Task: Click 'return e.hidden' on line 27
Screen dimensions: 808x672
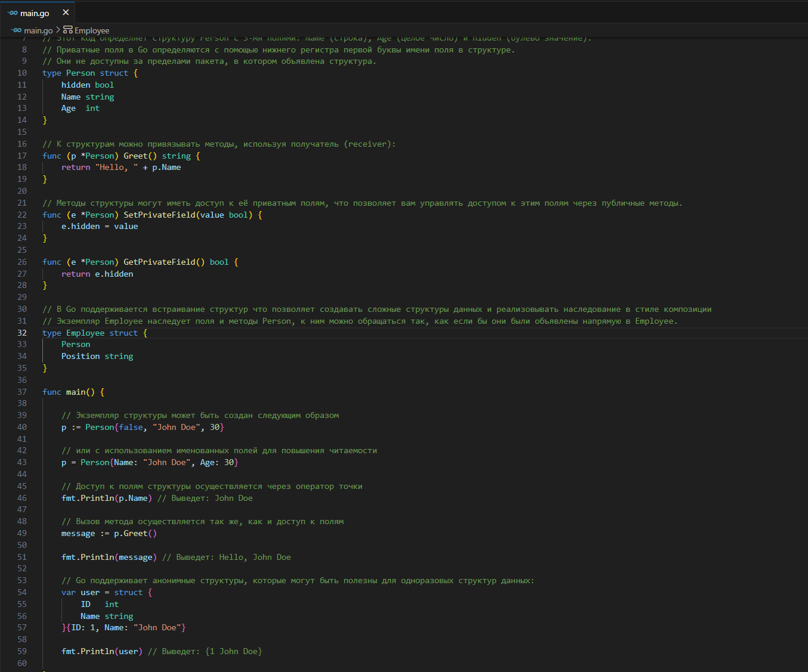Action: click(x=97, y=274)
